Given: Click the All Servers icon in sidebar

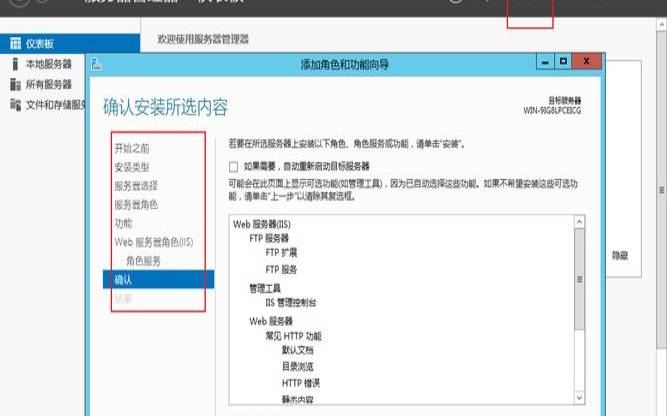Looking at the screenshot, I should [x=15, y=84].
